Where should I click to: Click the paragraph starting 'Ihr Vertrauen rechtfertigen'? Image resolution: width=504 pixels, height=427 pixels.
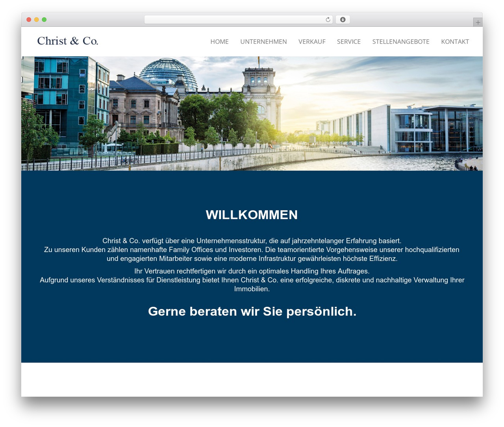tap(252, 280)
